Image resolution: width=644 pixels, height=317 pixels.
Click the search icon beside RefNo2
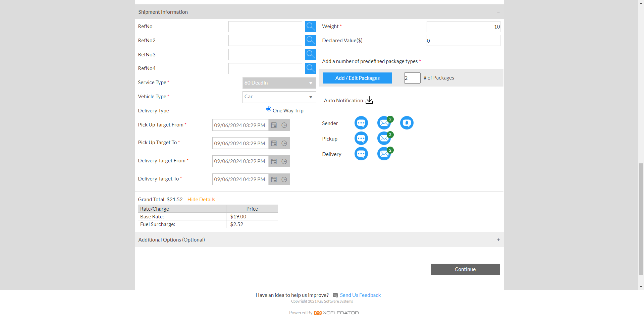pyautogui.click(x=311, y=41)
